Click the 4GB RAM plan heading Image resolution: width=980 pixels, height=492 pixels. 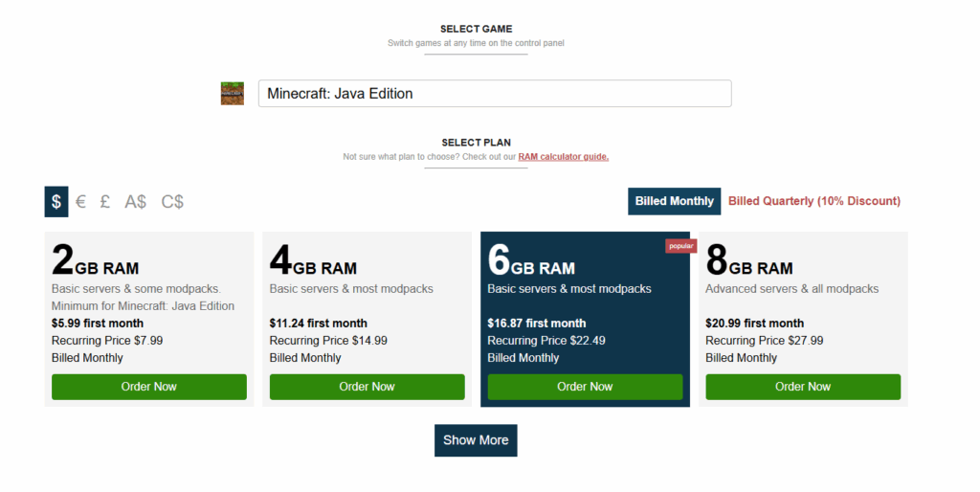(313, 260)
